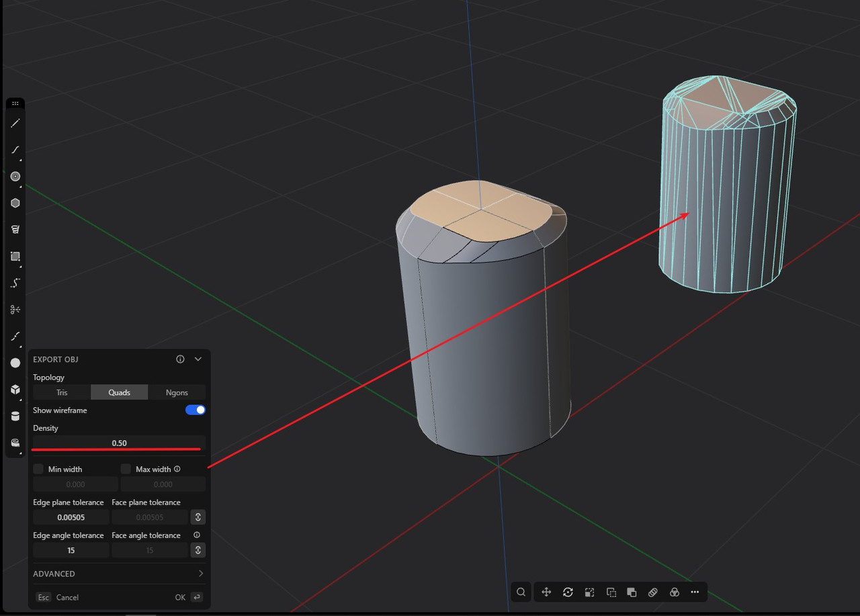
Task: Activate the duplicate tool in bottom bar
Action: point(611,592)
